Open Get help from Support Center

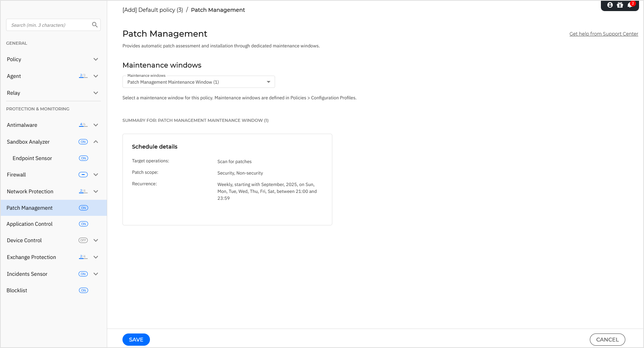pyautogui.click(x=604, y=34)
